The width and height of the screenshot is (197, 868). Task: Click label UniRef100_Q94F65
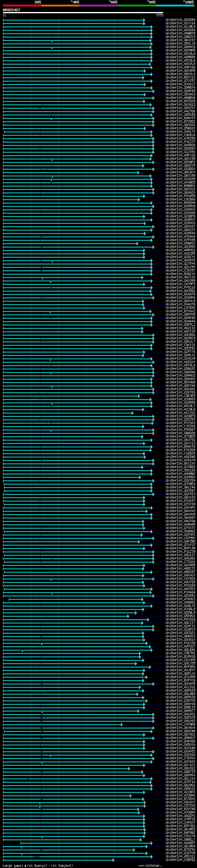[180, 91]
